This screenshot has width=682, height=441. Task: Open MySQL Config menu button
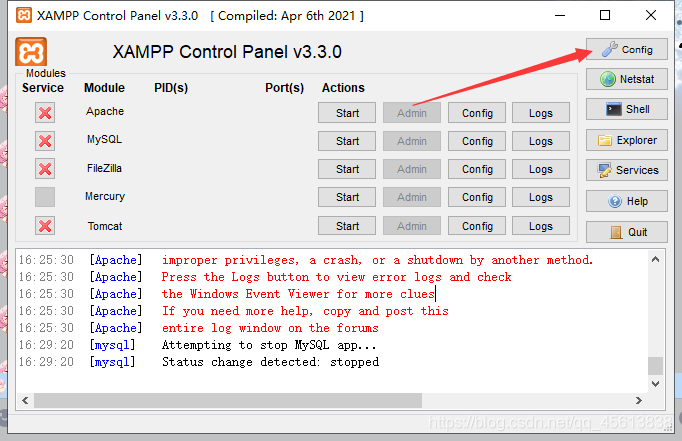tap(477, 141)
